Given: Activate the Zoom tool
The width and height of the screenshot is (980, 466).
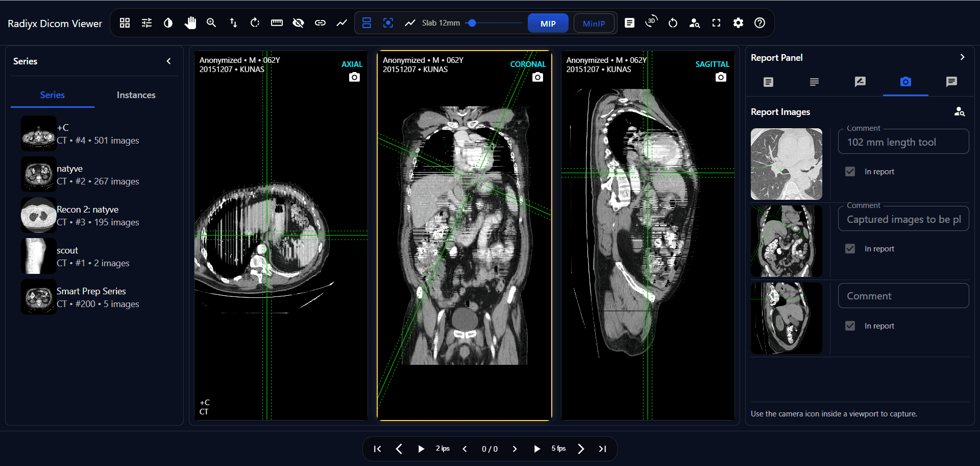Looking at the screenshot, I should 211,22.
